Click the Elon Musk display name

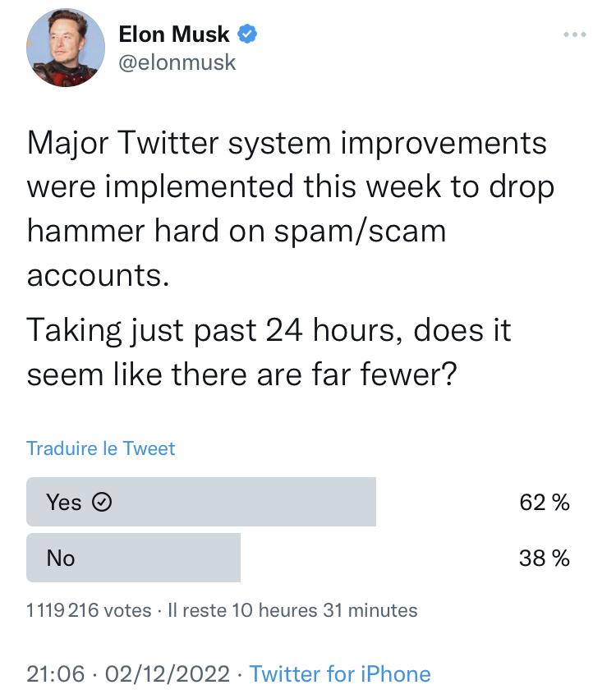pos(174,34)
